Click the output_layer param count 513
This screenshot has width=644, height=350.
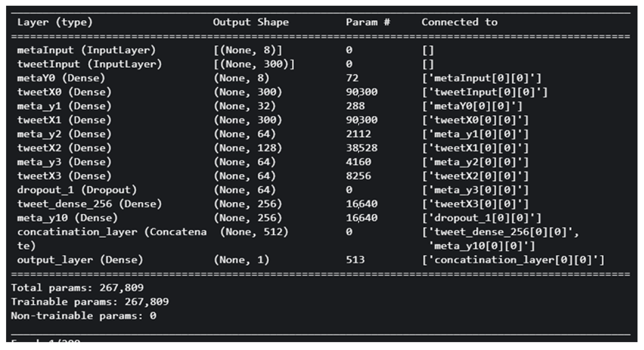[355, 260]
